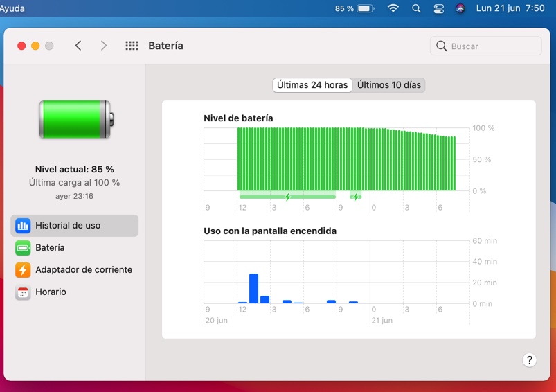This screenshot has width=556, height=392.
Task: Click the Historial de uso chart icon
Action: (x=23, y=226)
